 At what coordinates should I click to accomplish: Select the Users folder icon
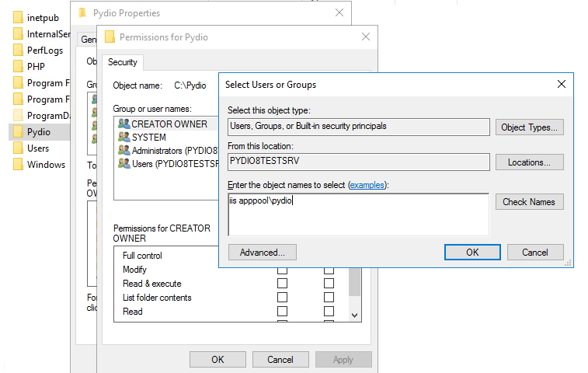pos(18,148)
